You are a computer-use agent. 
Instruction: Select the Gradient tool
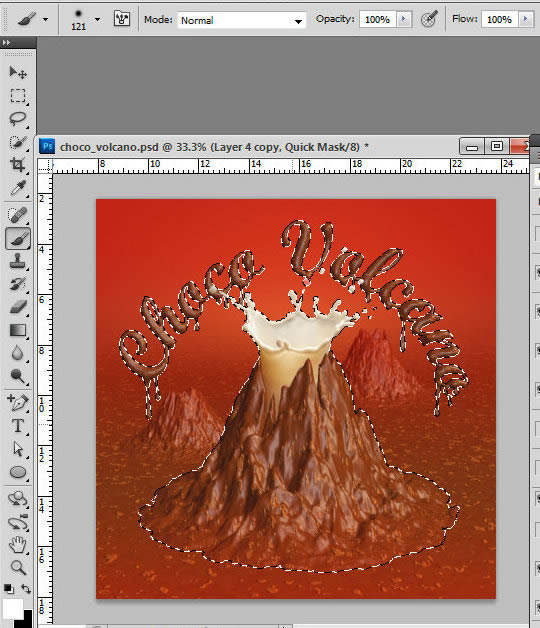click(x=18, y=330)
